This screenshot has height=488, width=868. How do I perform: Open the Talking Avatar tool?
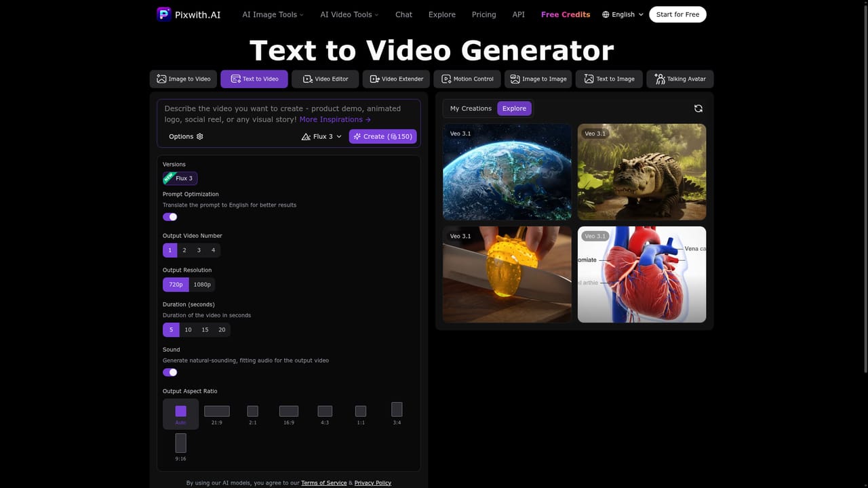(x=680, y=79)
